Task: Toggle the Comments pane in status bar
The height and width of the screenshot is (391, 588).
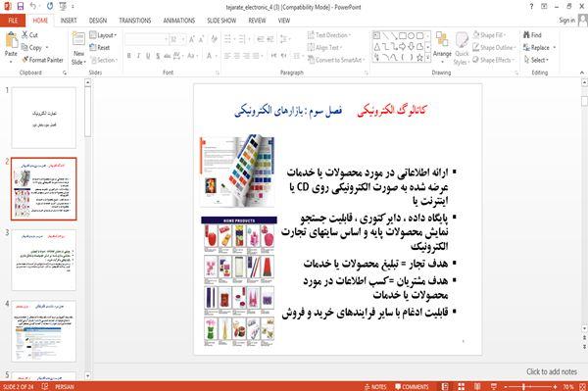Action: [x=412, y=386]
